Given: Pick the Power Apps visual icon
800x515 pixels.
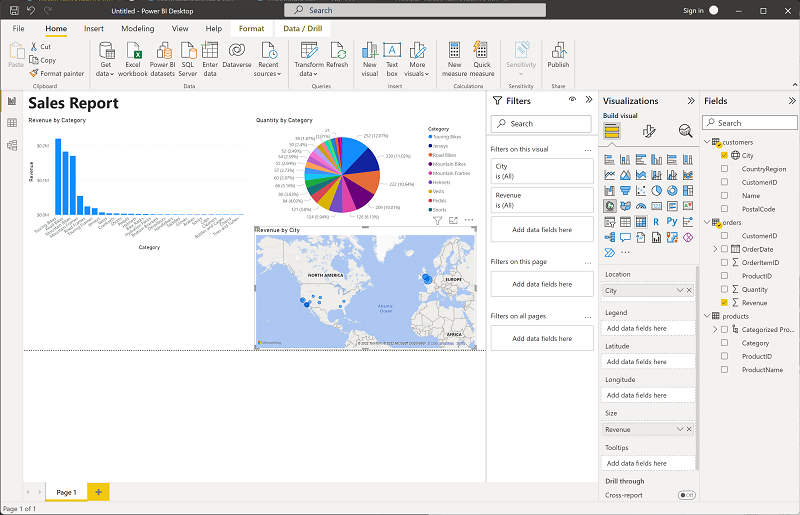Looking at the screenshot, I should pyautogui.click(x=688, y=237).
